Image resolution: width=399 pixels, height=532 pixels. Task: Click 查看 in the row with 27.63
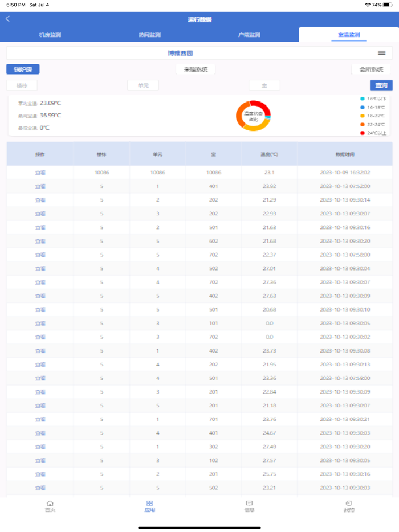coord(40,296)
